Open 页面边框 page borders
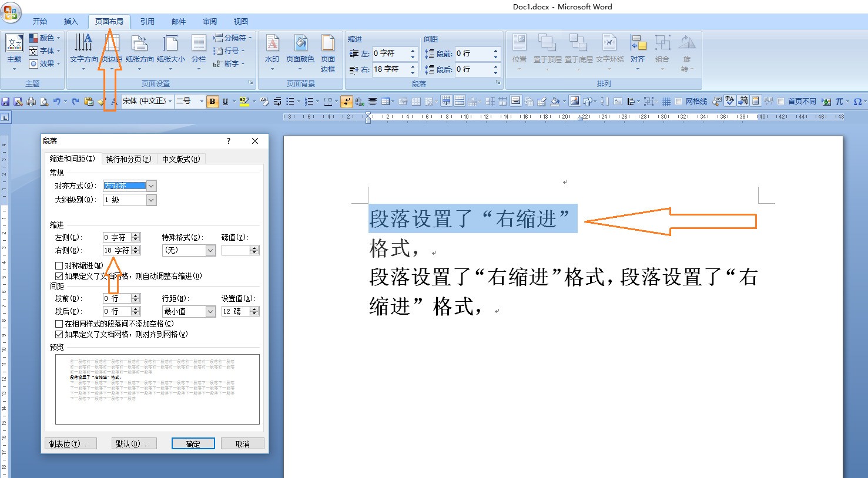 click(x=328, y=54)
